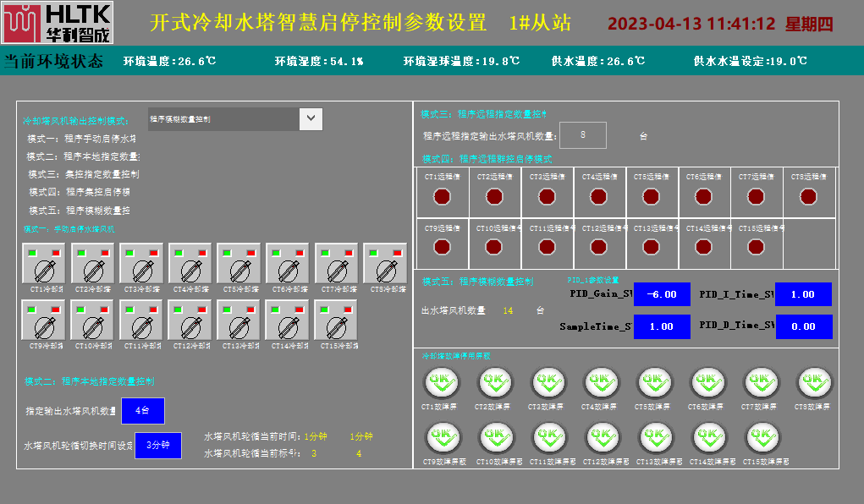Click the HLTK company logo
This screenshot has height=504, width=864.
pos(57,22)
